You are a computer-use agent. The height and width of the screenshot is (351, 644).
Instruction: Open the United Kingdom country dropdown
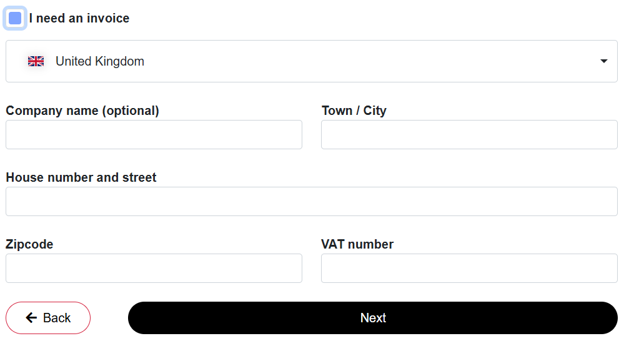tap(311, 61)
